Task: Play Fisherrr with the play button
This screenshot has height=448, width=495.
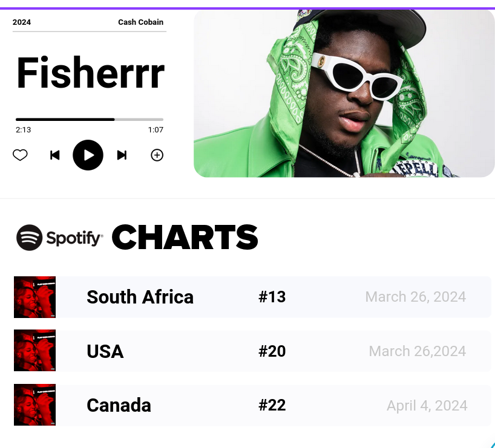Action: (x=88, y=155)
